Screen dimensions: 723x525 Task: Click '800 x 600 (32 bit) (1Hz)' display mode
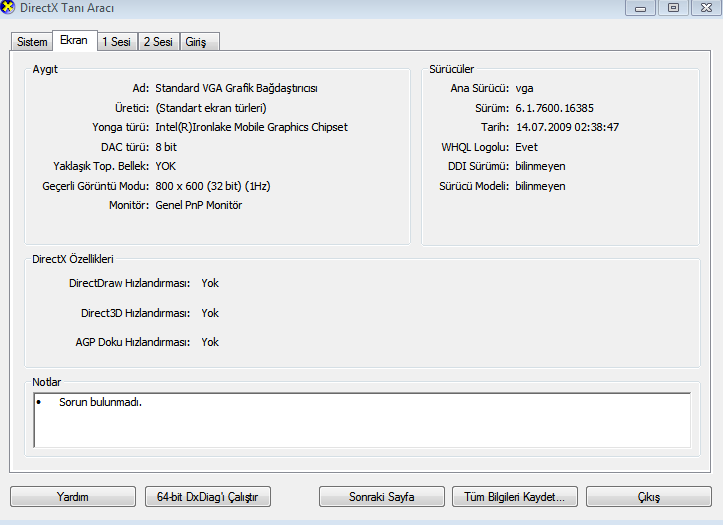click(213, 186)
